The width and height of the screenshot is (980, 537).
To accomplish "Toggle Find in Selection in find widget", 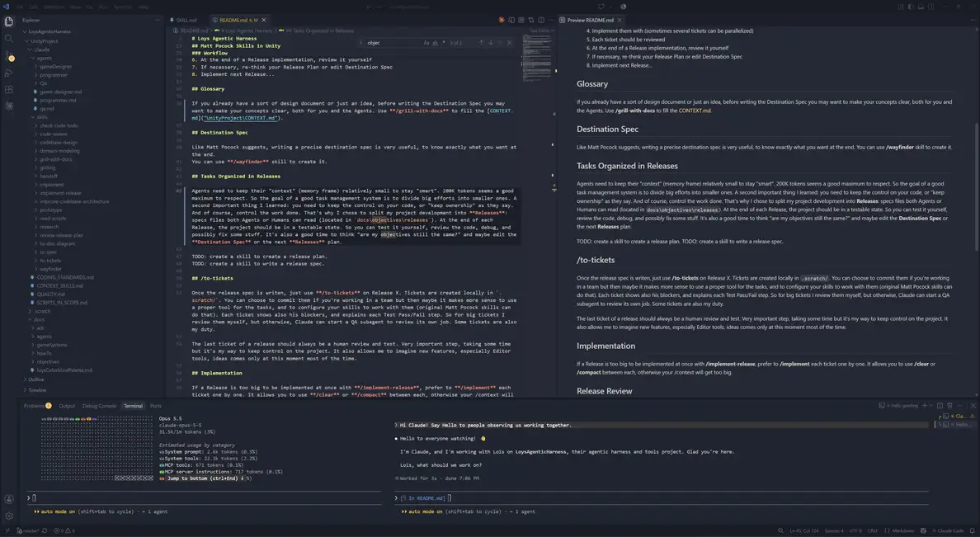I will (500, 43).
